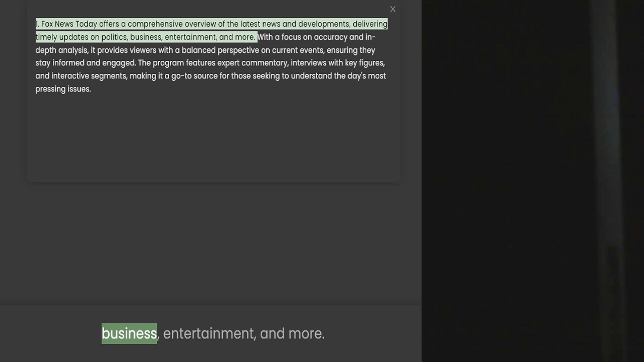Click 'timely updates' in the highlighted second line

point(62,37)
